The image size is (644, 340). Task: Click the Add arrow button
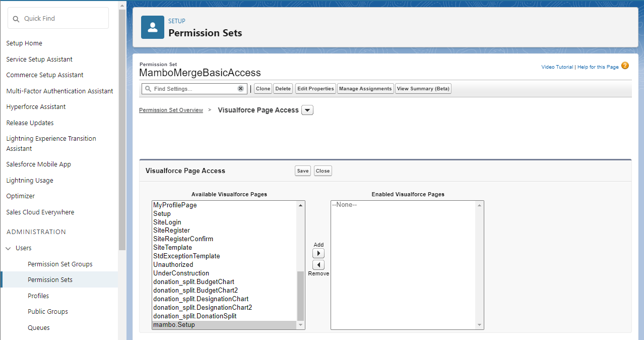pyautogui.click(x=318, y=253)
